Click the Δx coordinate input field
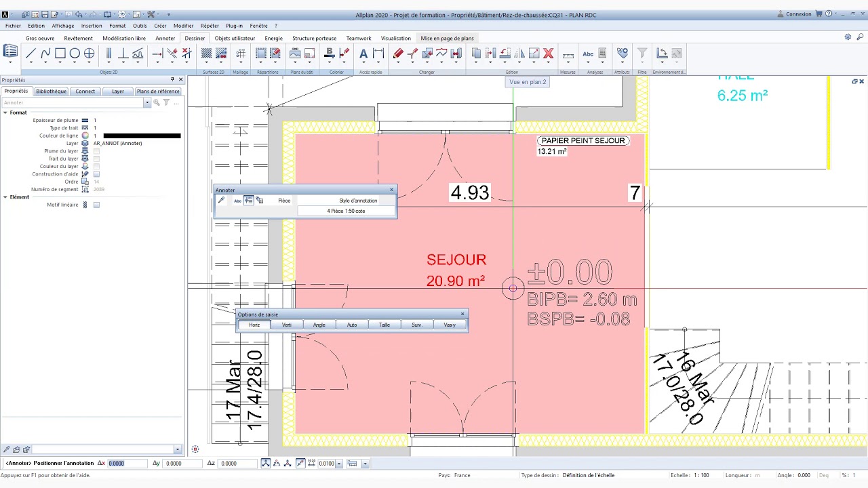868x488 pixels. (127, 464)
